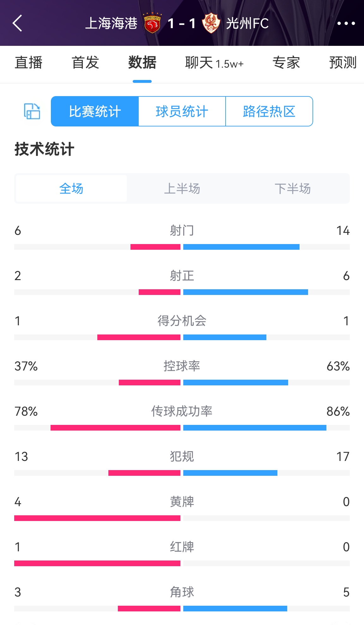Tap the 上海海港 team name
This screenshot has height=625, width=364.
click(111, 23)
